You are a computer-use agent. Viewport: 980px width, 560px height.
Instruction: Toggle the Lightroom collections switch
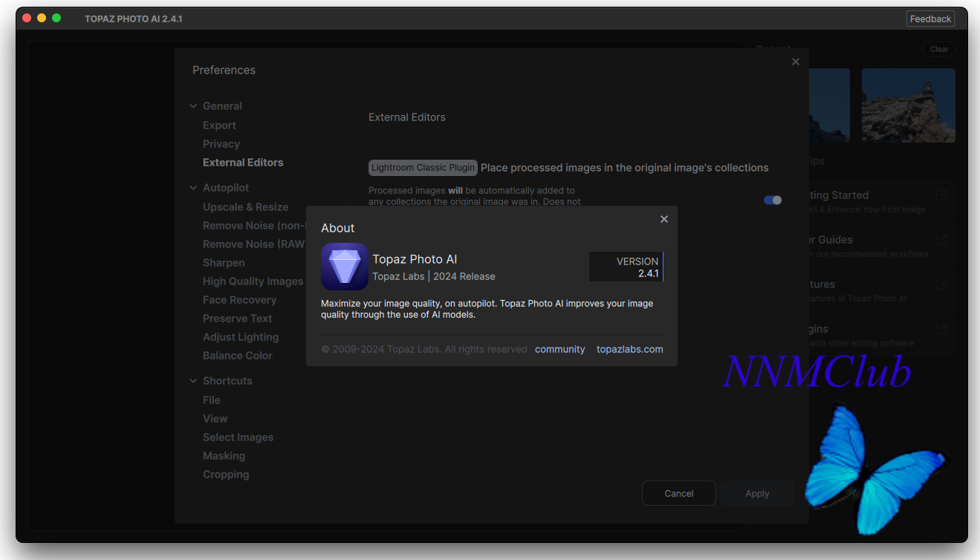773,200
